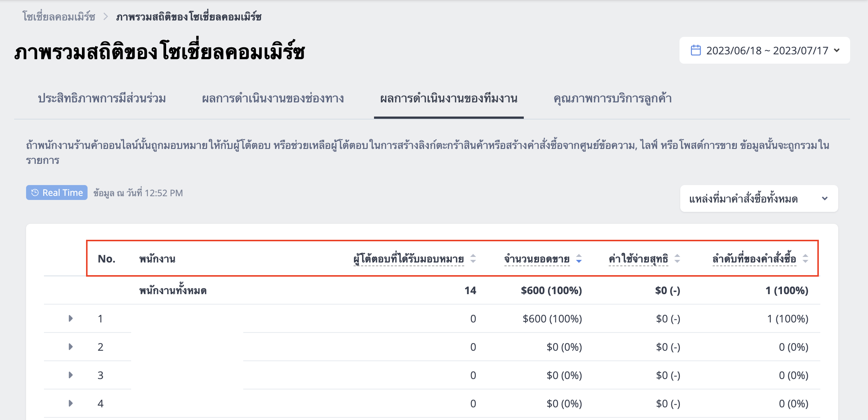Click the Real Time clock icon badge
The image size is (868, 420).
point(35,192)
